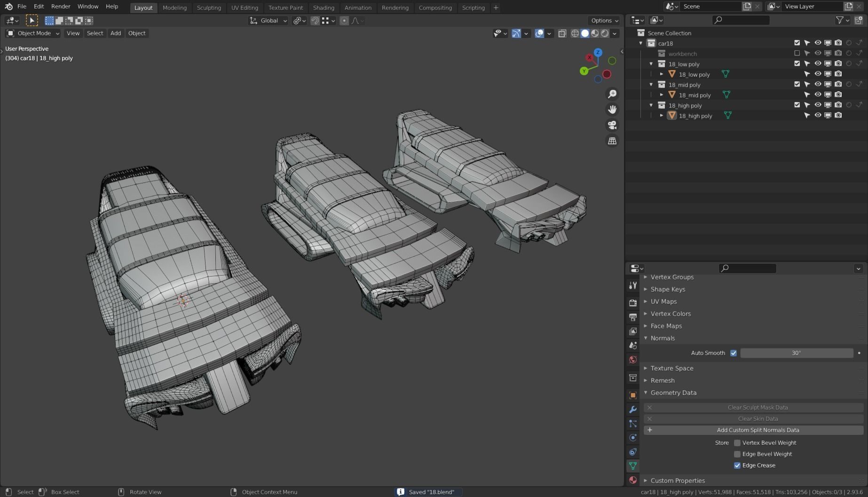The width and height of the screenshot is (868, 497).
Task: Open the Render menu
Action: click(x=61, y=7)
